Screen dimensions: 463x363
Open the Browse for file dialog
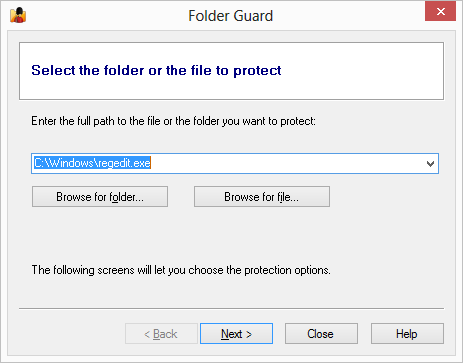(x=262, y=197)
